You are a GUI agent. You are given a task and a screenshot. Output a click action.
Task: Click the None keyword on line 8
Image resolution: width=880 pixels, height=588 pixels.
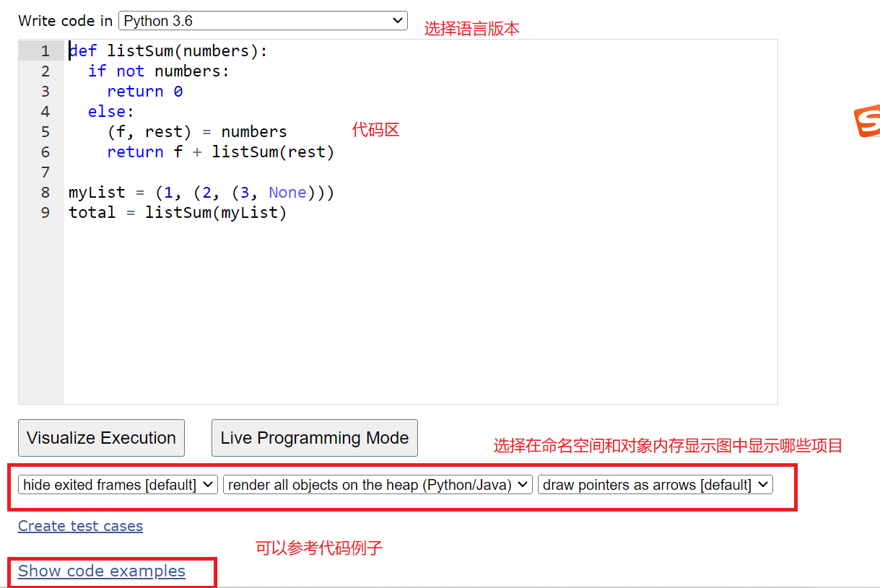287,192
